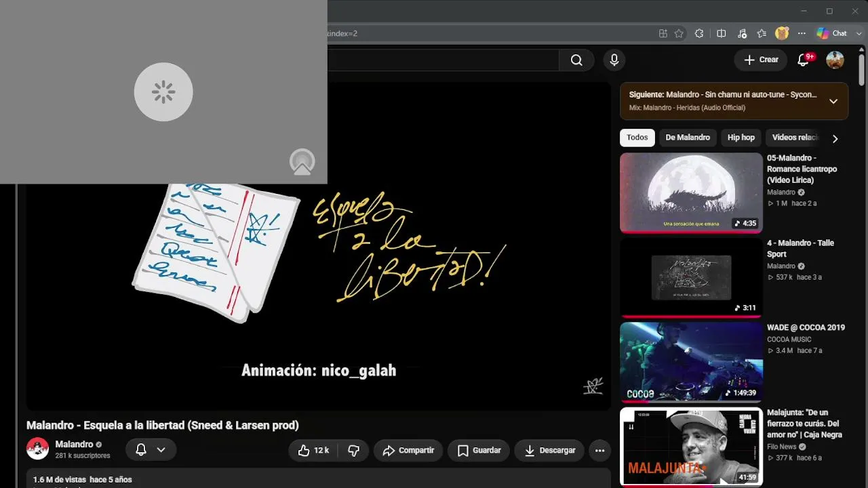The image size is (868, 488).
Task: Open the browser favorites list
Action: tap(762, 33)
